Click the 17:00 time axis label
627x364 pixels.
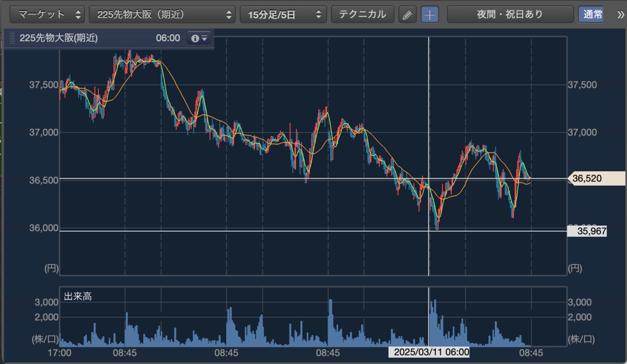point(60,353)
